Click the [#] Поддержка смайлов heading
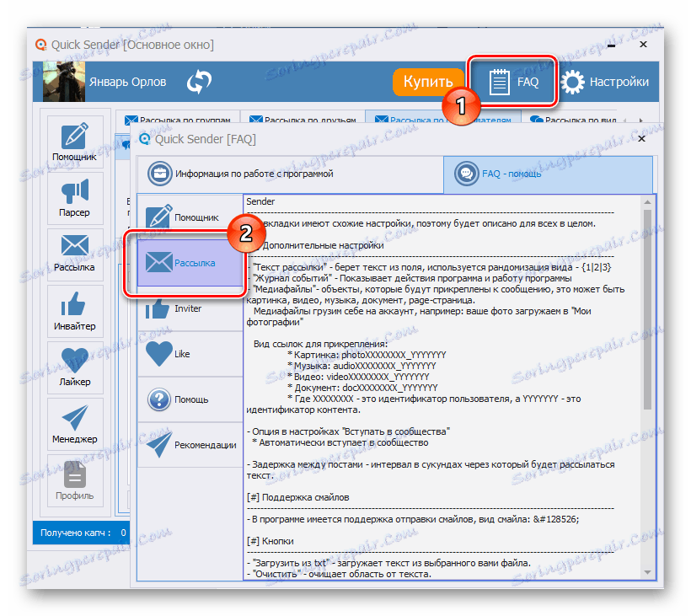 [298, 497]
